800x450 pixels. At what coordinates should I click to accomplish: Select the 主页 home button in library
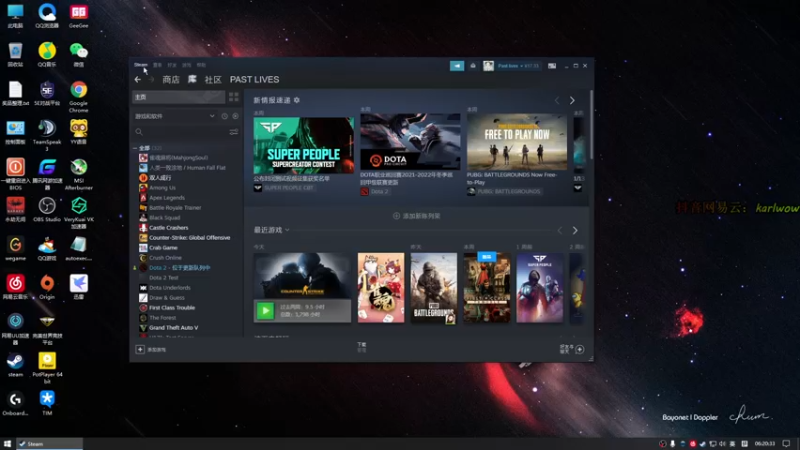[x=178, y=97]
